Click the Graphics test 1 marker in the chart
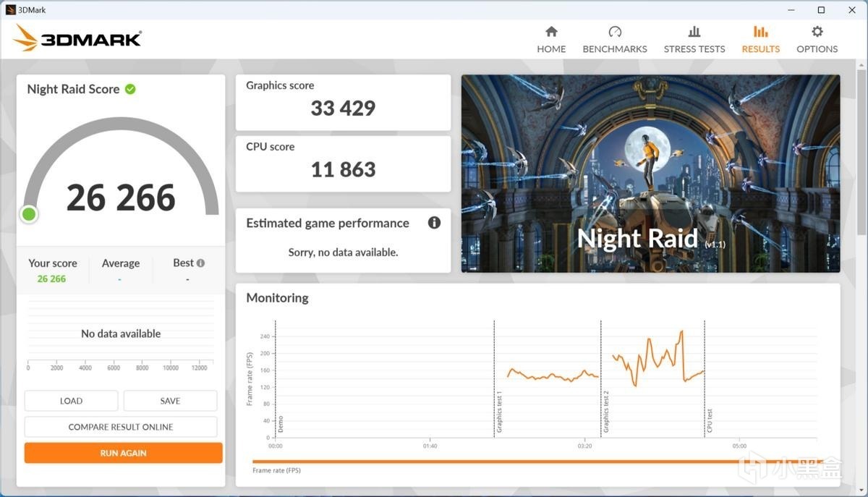The image size is (868, 497). tap(498, 411)
